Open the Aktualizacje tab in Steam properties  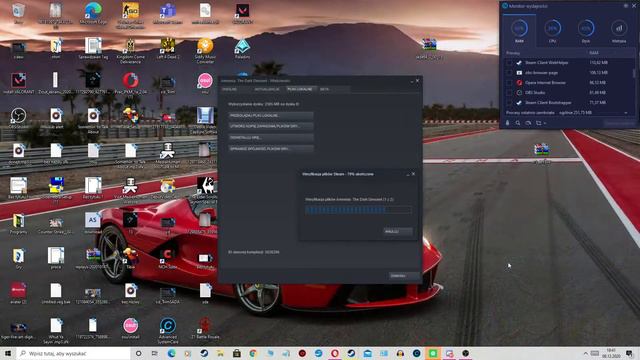(x=267, y=89)
